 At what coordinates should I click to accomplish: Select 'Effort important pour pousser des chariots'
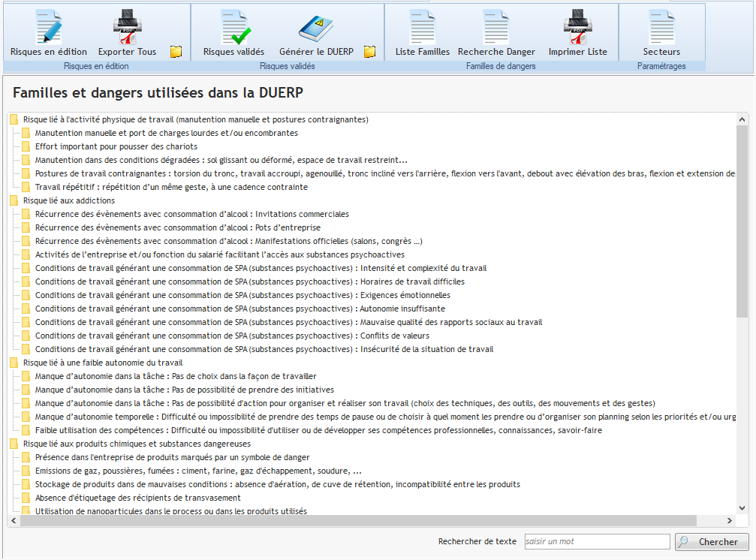(x=116, y=146)
